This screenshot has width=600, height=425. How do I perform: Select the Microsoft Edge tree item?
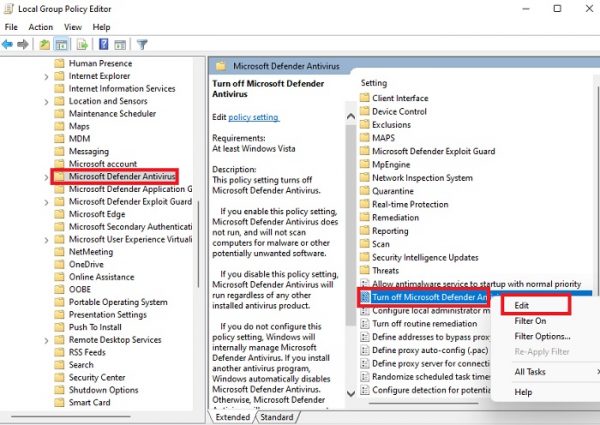pos(97,214)
